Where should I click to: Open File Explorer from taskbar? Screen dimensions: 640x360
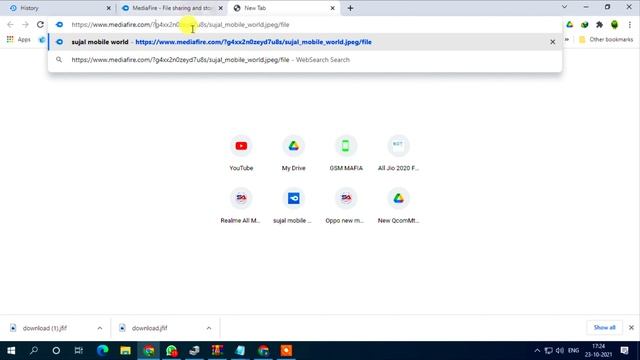pos(125,351)
